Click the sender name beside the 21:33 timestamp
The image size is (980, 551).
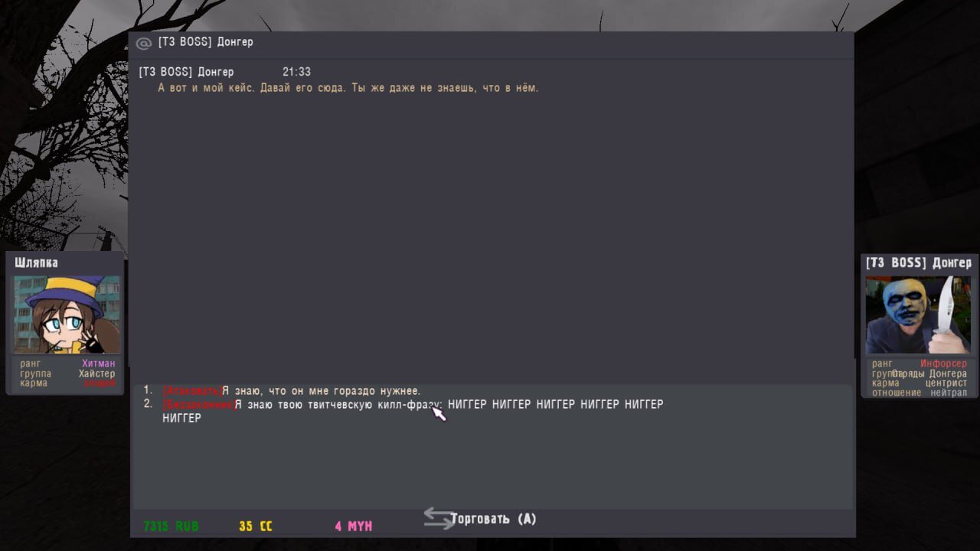click(186, 72)
